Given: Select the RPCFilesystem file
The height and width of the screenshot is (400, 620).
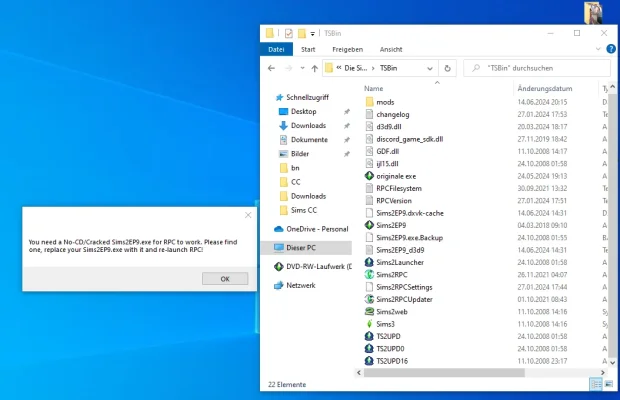Looking at the screenshot, I should pyautogui.click(x=399, y=189).
